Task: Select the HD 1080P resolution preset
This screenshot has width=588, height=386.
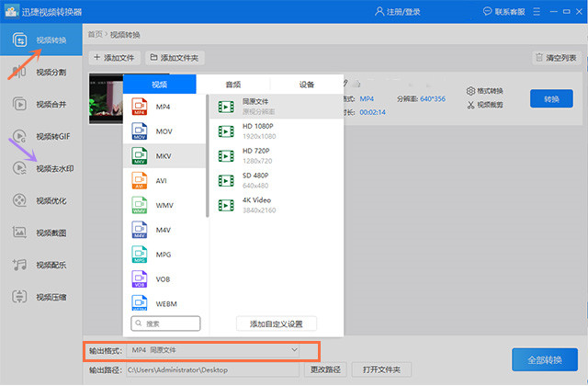Action: point(277,131)
